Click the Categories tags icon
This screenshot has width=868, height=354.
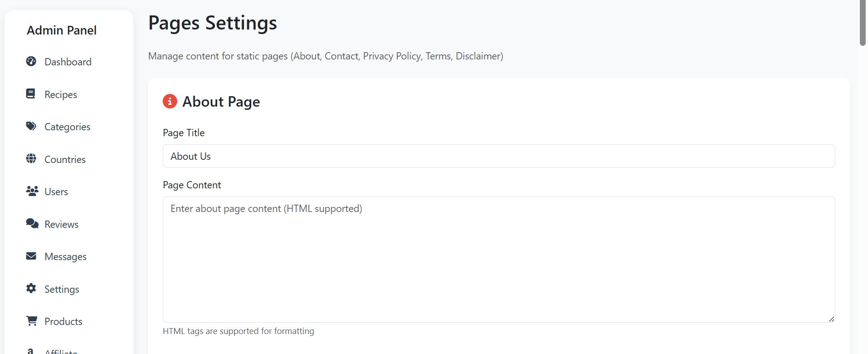31,126
